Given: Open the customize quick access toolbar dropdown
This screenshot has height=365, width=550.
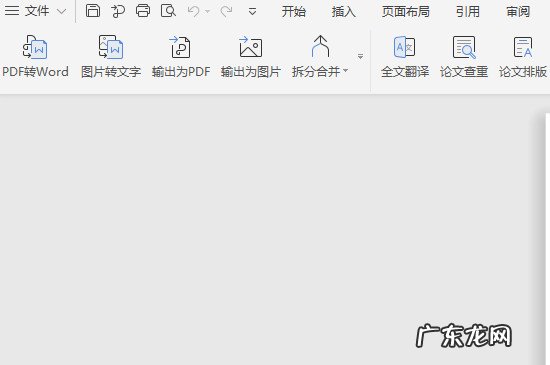Looking at the screenshot, I should tap(252, 12).
